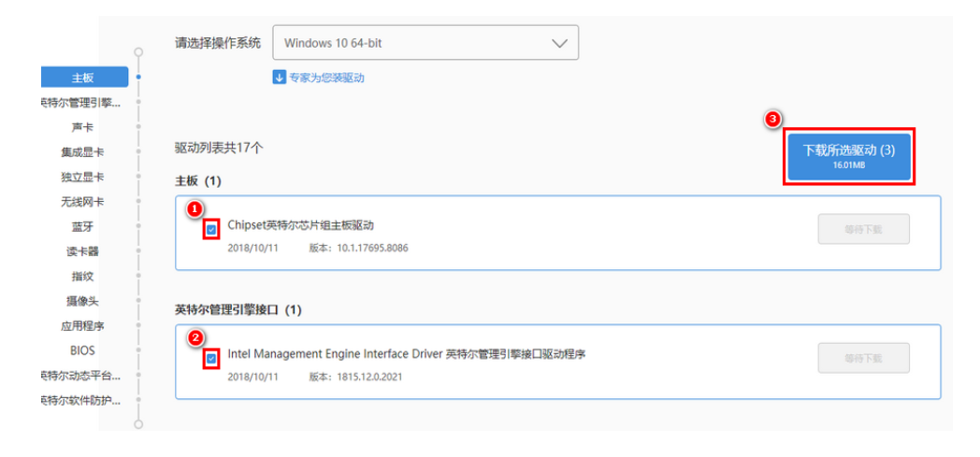Click 等待下载 button for Chipset driver
This screenshot has width=980, height=457.
tap(863, 229)
